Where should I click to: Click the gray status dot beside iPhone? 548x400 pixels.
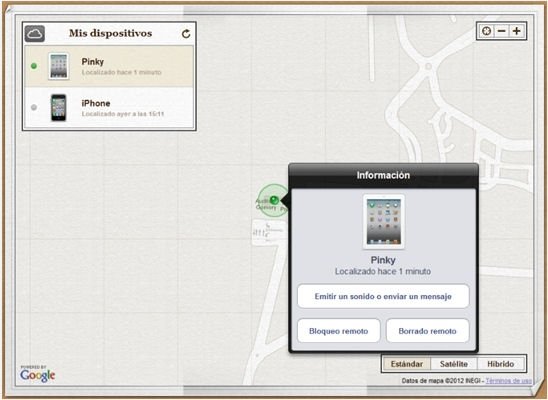tap(34, 107)
